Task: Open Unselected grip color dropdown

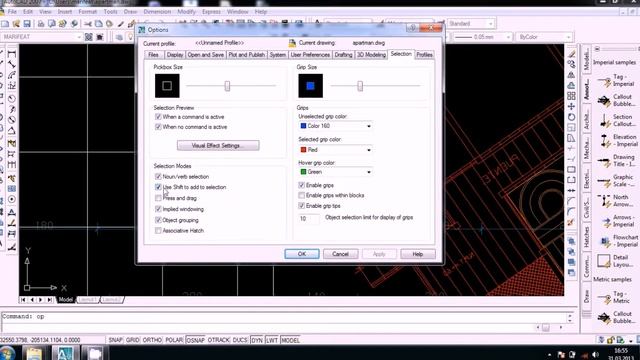Action: pyautogui.click(x=336, y=126)
